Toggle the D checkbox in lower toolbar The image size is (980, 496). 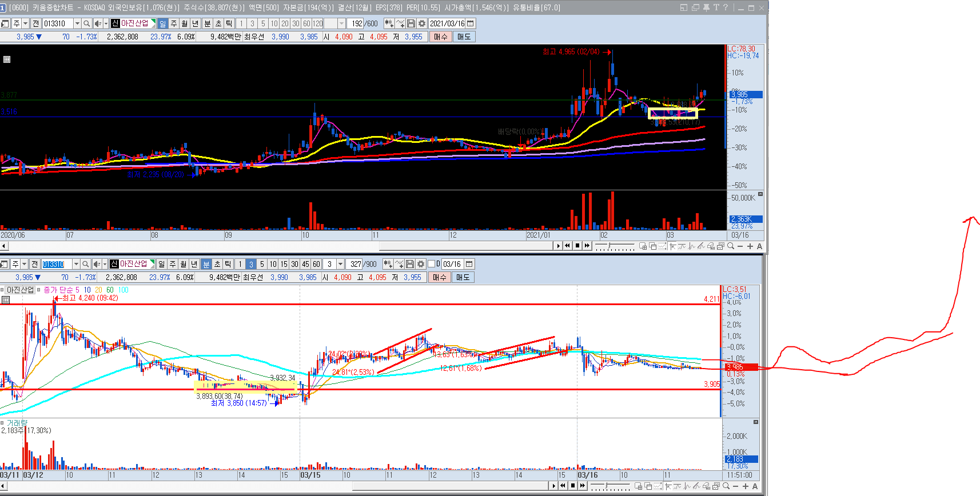[x=432, y=264]
